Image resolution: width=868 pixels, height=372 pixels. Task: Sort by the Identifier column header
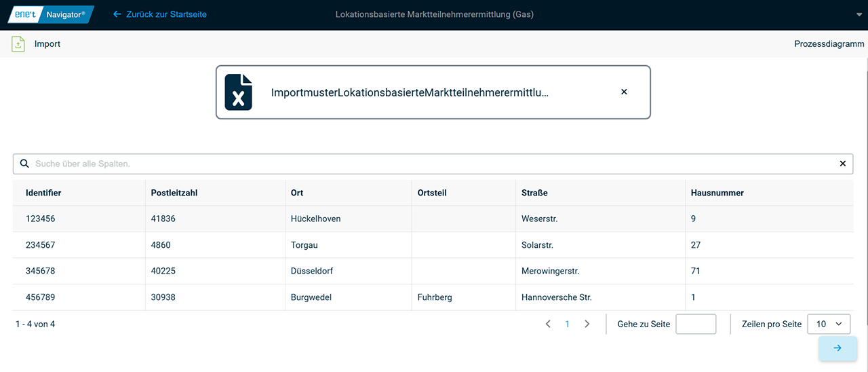coord(43,193)
